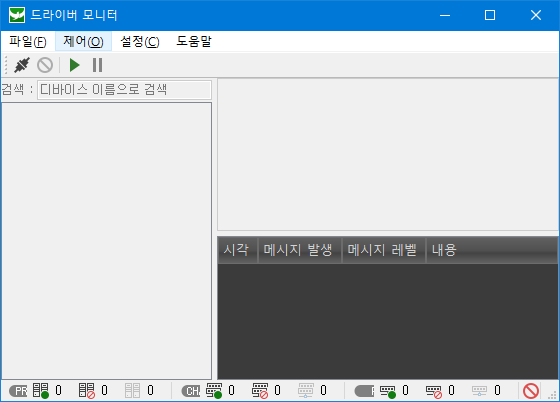Click the CH badge in status bar
Image resolution: width=560 pixels, height=402 pixels.
191,391
